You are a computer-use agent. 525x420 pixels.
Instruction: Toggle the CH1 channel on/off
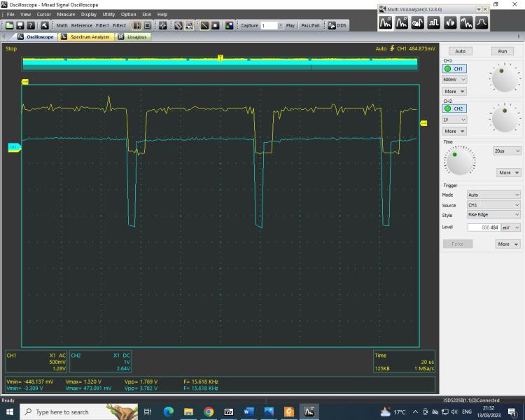pyautogui.click(x=454, y=69)
